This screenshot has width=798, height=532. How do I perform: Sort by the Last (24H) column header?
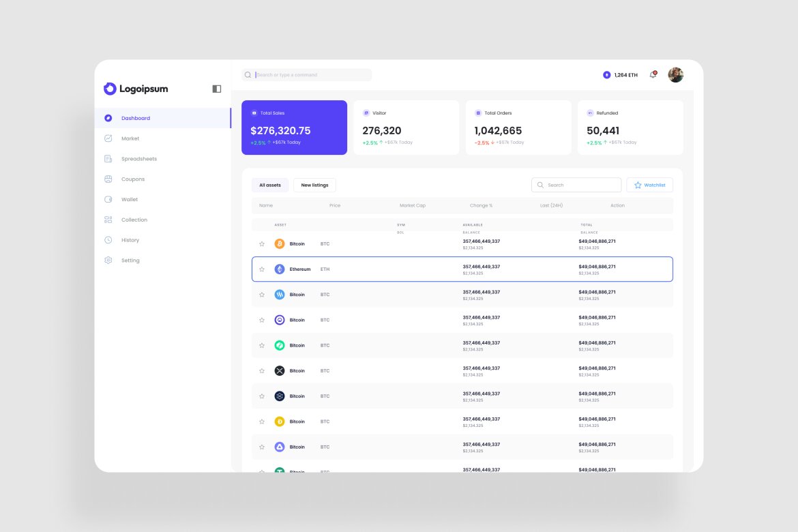point(552,205)
